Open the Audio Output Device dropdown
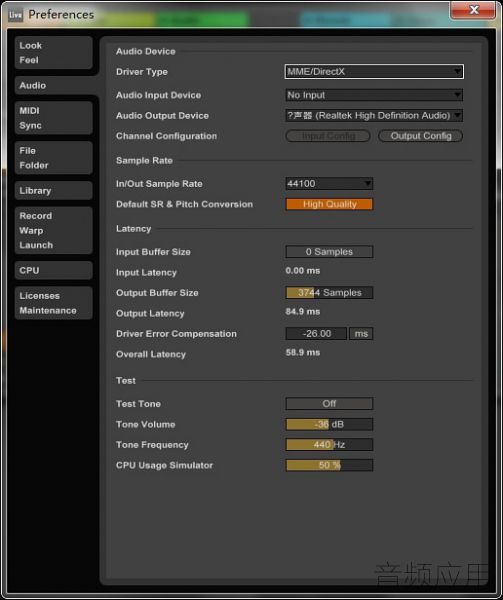 point(374,116)
